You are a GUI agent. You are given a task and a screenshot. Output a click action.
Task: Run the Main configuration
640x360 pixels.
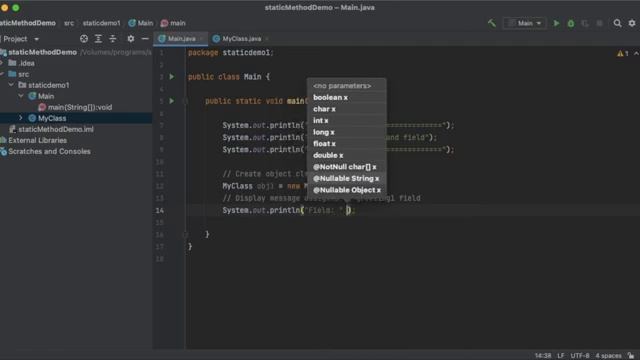pyautogui.click(x=556, y=23)
